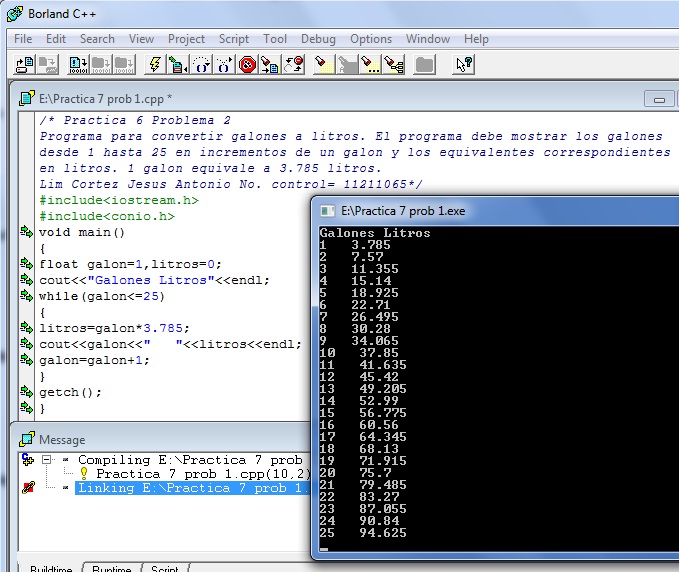679x572 pixels.
Task: Click the third greyed binary build icon
Action: 124,65
